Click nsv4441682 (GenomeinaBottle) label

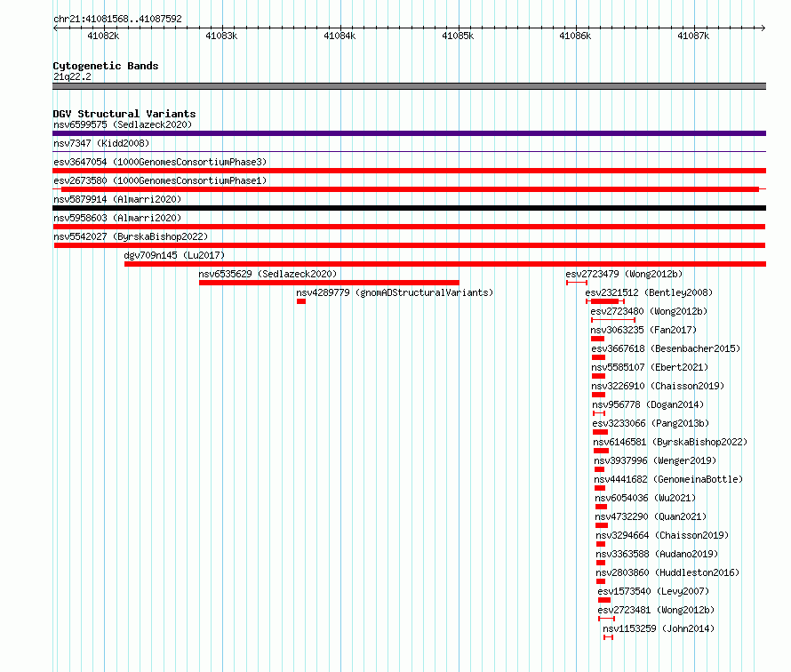coord(668,479)
